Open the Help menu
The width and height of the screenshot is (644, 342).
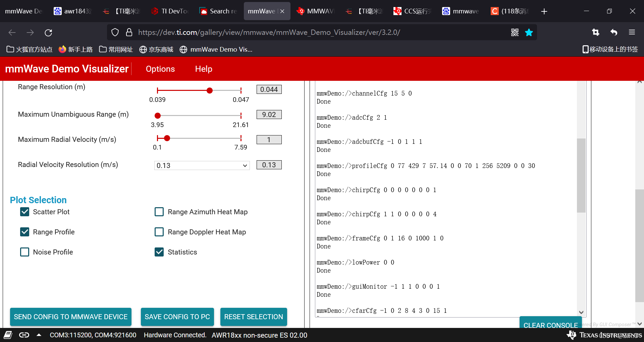click(x=204, y=69)
